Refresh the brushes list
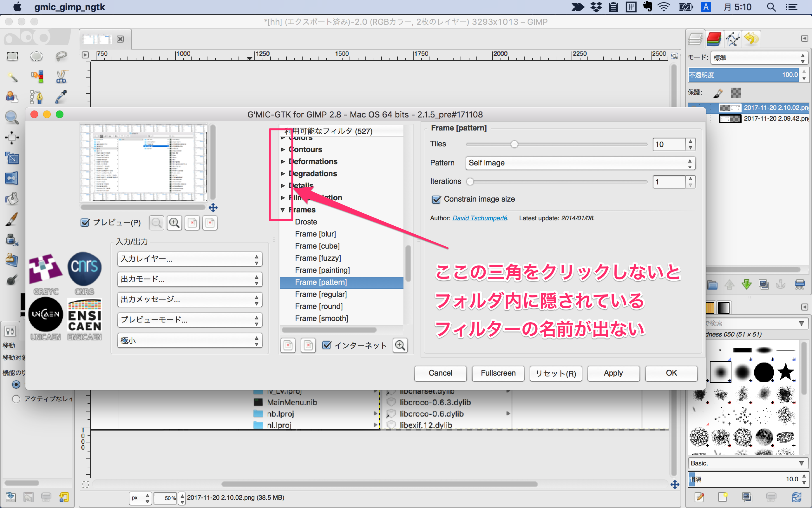The height and width of the screenshot is (508, 812). (797, 497)
